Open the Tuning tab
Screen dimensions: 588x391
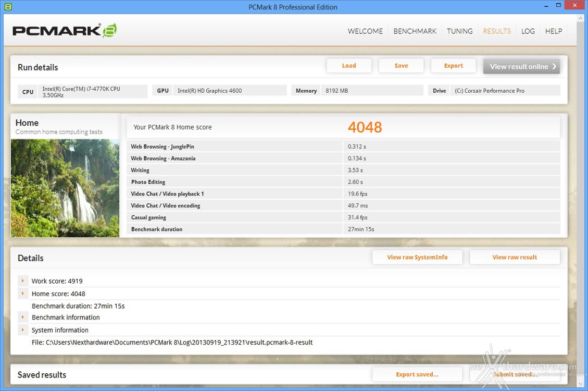click(x=460, y=31)
